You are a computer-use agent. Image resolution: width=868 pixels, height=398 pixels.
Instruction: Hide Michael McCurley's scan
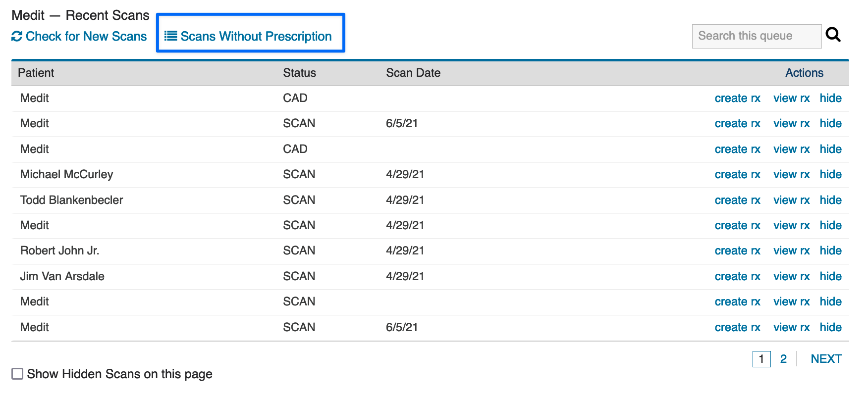click(830, 174)
